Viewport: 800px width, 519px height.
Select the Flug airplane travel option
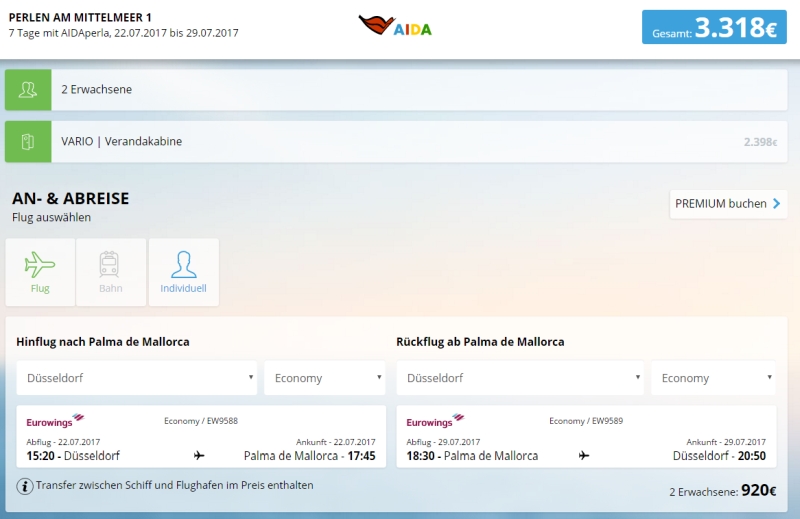[40, 272]
